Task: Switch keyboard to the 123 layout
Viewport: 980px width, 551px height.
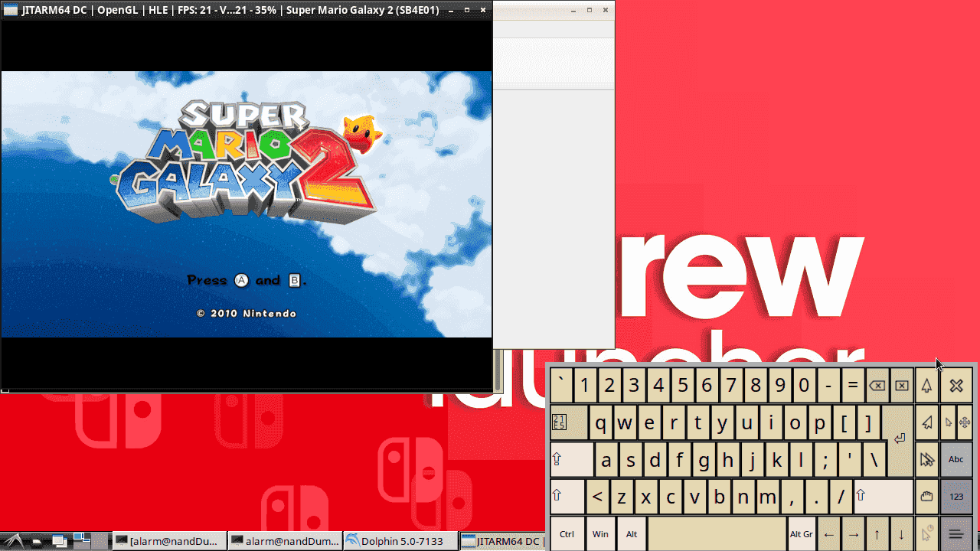Action: coord(956,496)
